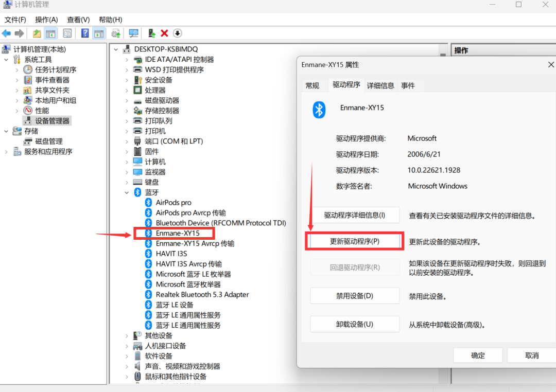This screenshot has height=392, width=556.
Task: Collapse the 蓝牙 device category
Action: [x=127, y=192]
